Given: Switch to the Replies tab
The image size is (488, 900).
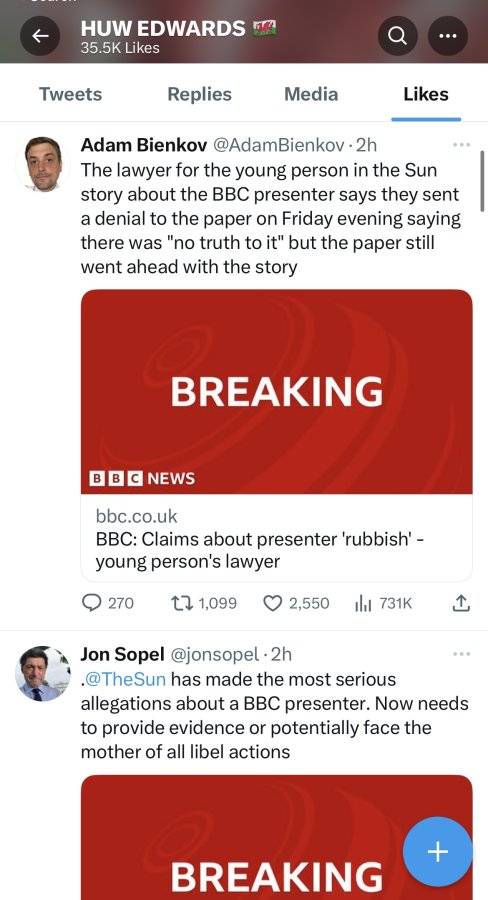Looking at the screenshot, I should 199,94.
